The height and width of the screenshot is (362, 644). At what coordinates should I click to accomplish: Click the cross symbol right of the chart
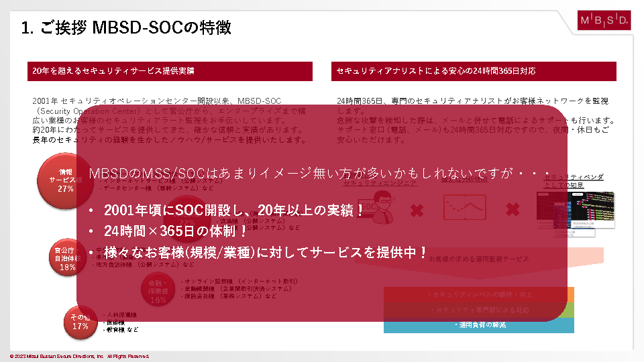click(x=513, y=210)
